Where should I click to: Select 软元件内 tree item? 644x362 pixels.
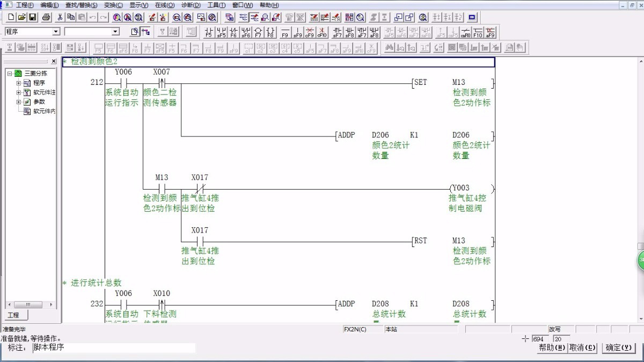tap(44, 111)
